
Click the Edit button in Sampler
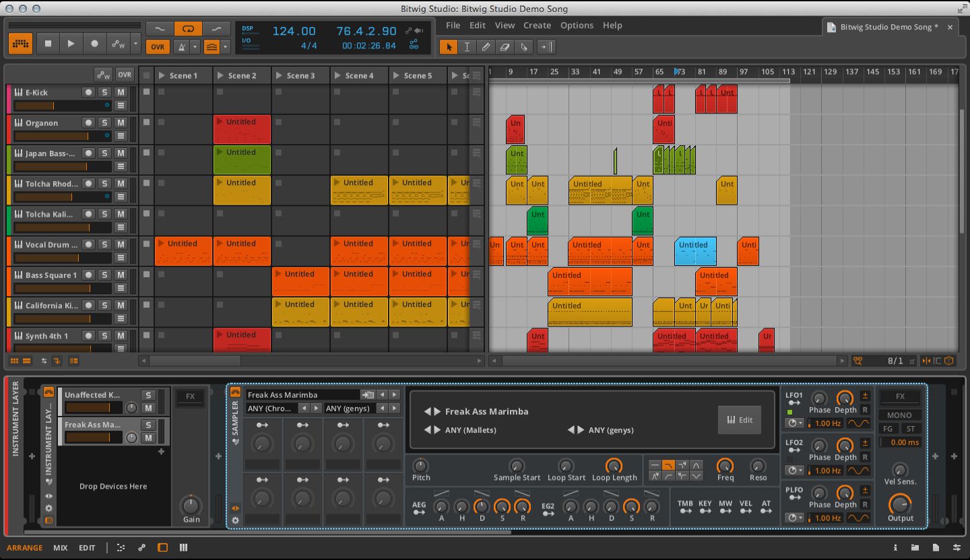tap(740, 419)
